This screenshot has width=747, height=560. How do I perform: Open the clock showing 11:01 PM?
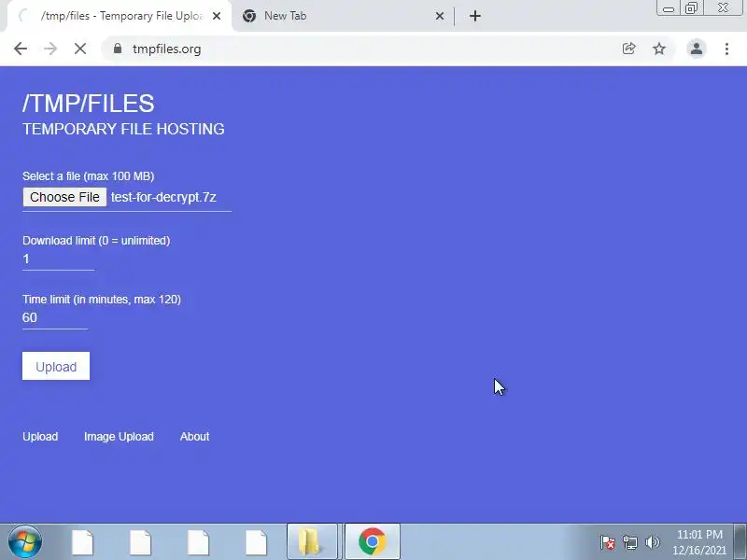click(699, 542)
